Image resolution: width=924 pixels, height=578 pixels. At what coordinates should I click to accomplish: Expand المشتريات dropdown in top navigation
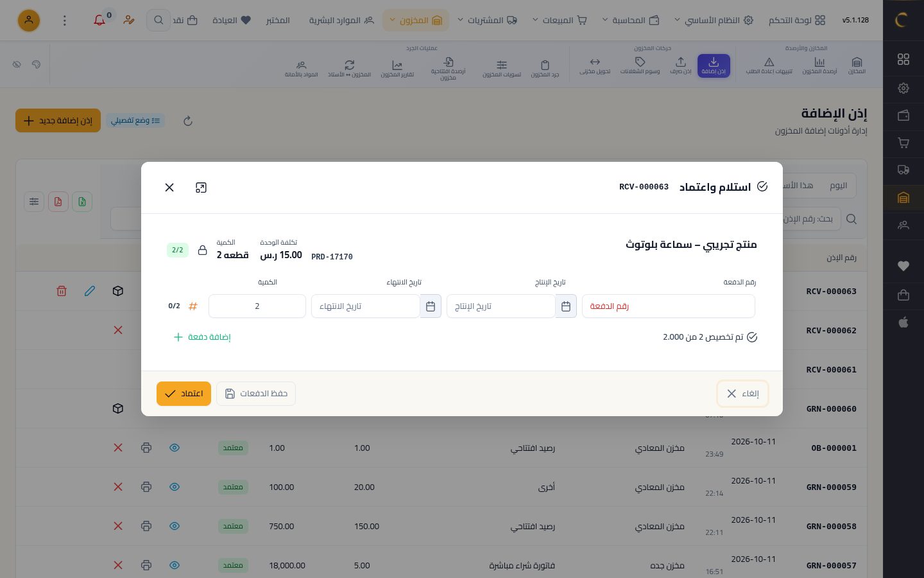(487, 21)
